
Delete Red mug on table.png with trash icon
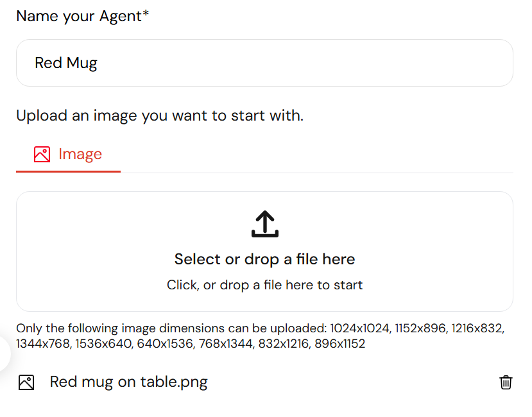506,382
